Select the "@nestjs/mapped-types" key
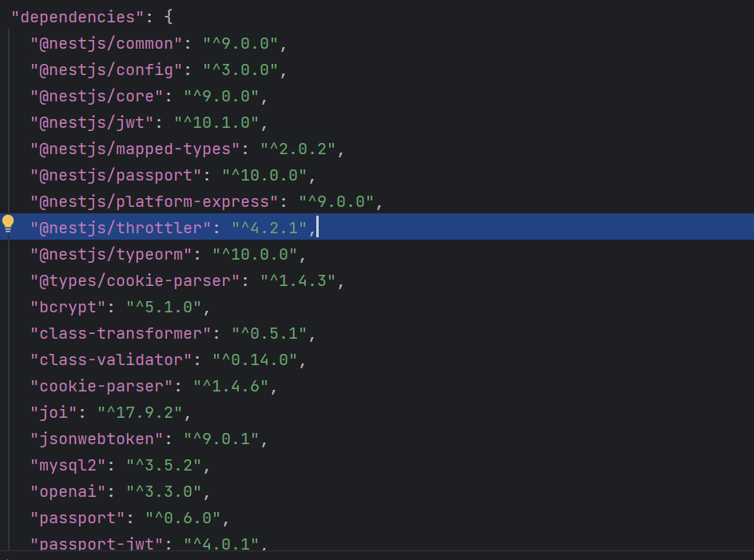Screen dimensions: 754x560 [135, 149]
